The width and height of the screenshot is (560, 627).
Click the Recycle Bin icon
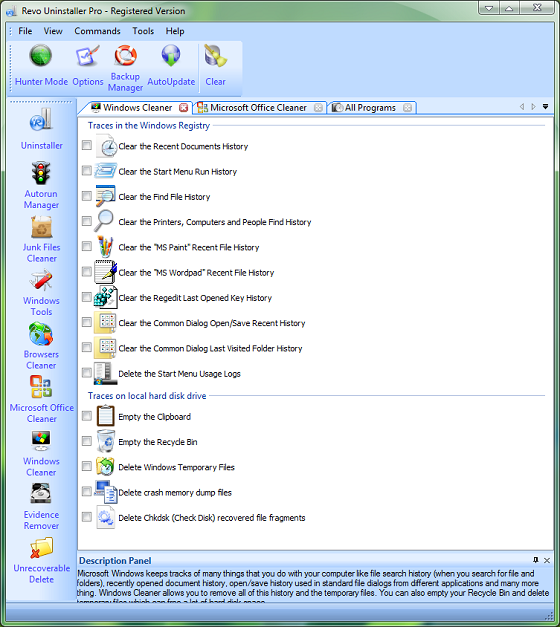point(106,441)
